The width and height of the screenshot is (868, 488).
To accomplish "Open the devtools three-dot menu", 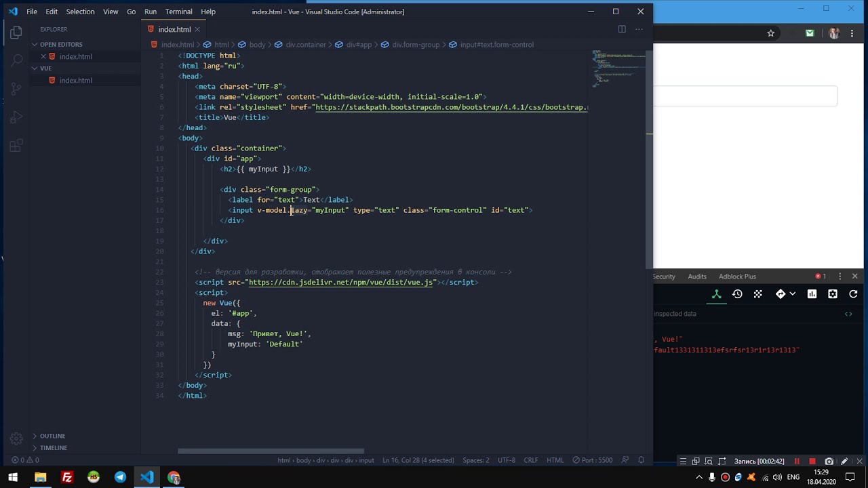I will click(x=840, y=277).
